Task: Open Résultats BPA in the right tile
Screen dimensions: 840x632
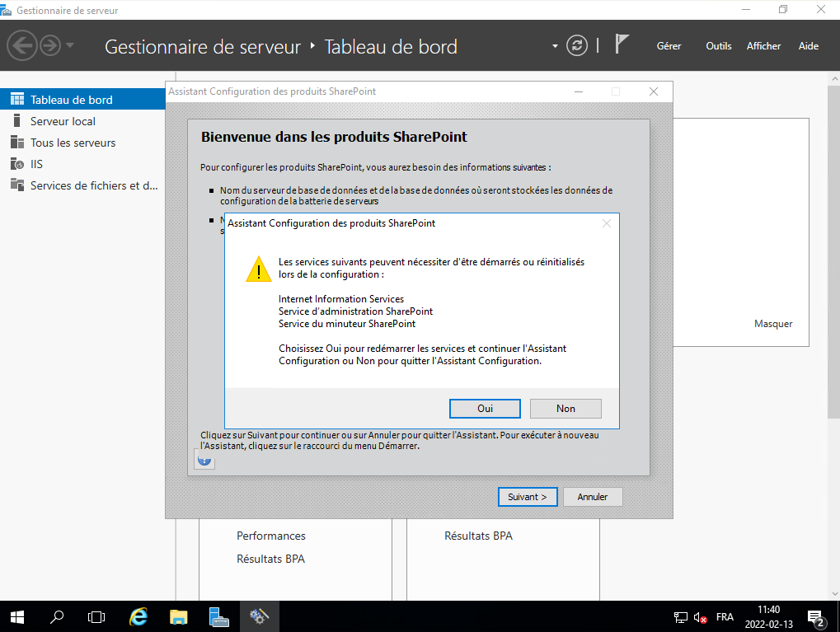Action: pos(478,536)
